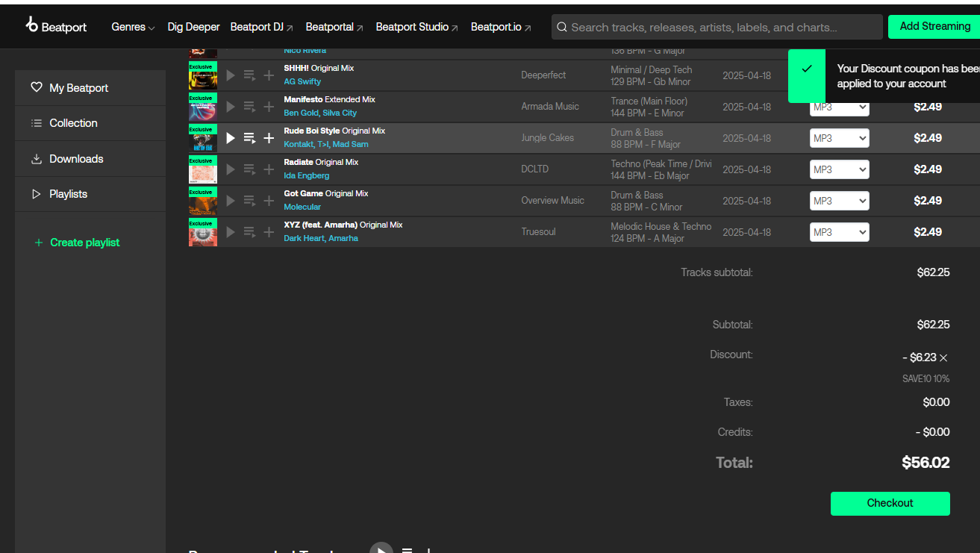This screenshot has width=980, height=553.
Task: Click the Checkout button
Action: [x=890, y=504]
